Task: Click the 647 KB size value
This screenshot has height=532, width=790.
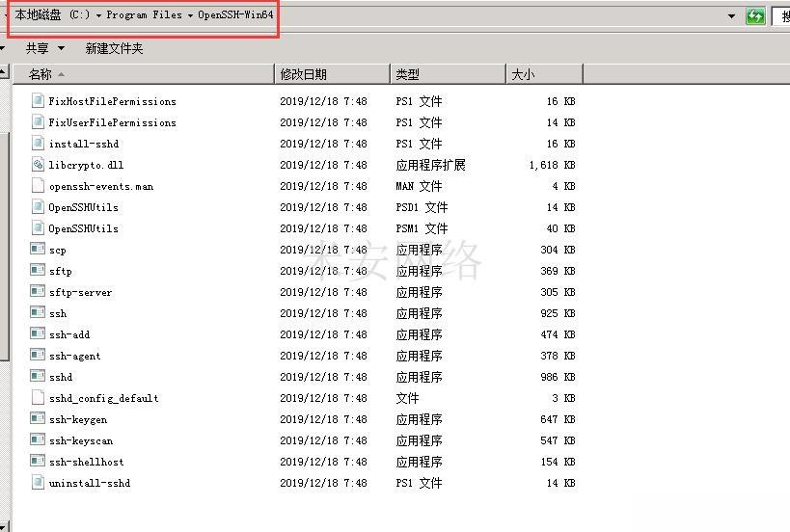Action: coord(558,418)
